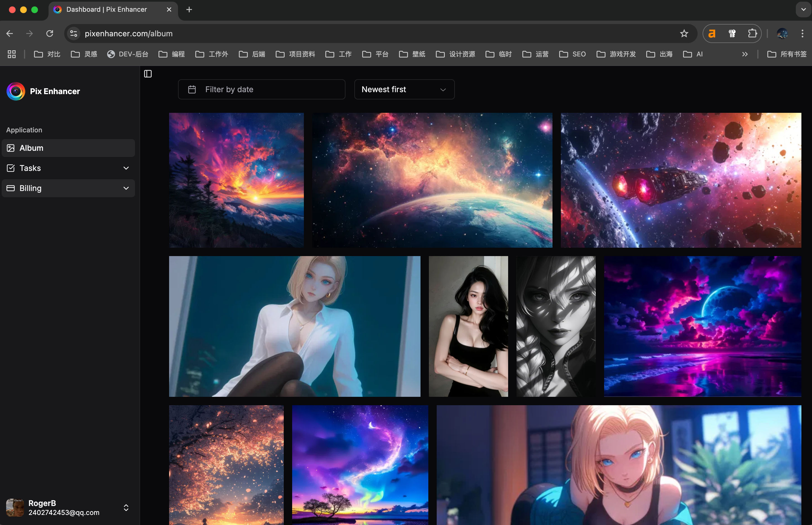This screenshot has height=525, width=812.
Task: Open the 编程 bookmark folder
Action: [x=172, y=54]
